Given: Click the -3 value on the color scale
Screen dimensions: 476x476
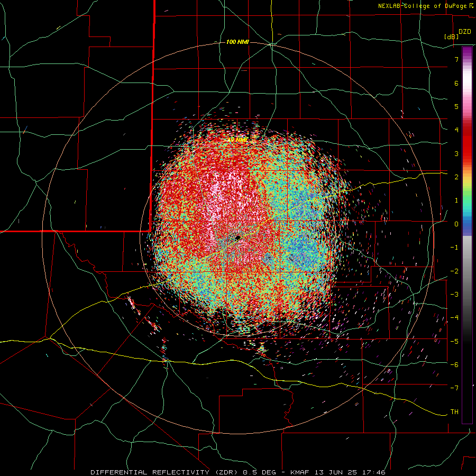Looking at the screenshot, I should (454, 295).
